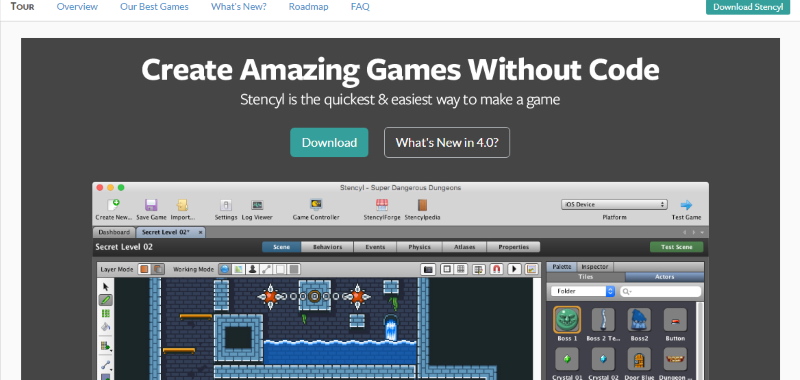Toggle the second stacked Layer Mode button

pos(158,269)
